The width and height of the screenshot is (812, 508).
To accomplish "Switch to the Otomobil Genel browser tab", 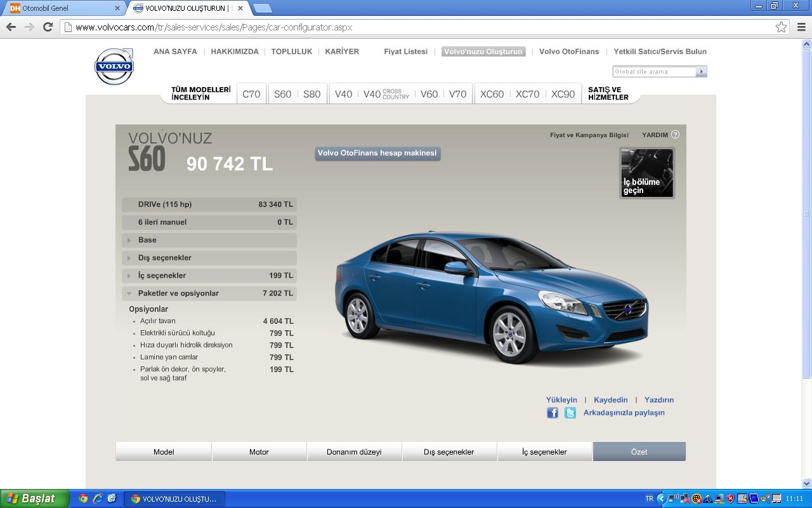I will 63,8.
